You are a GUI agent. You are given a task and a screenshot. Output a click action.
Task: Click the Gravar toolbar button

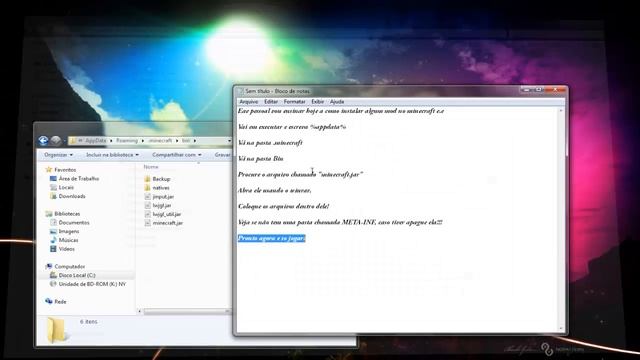click(222, 155)
